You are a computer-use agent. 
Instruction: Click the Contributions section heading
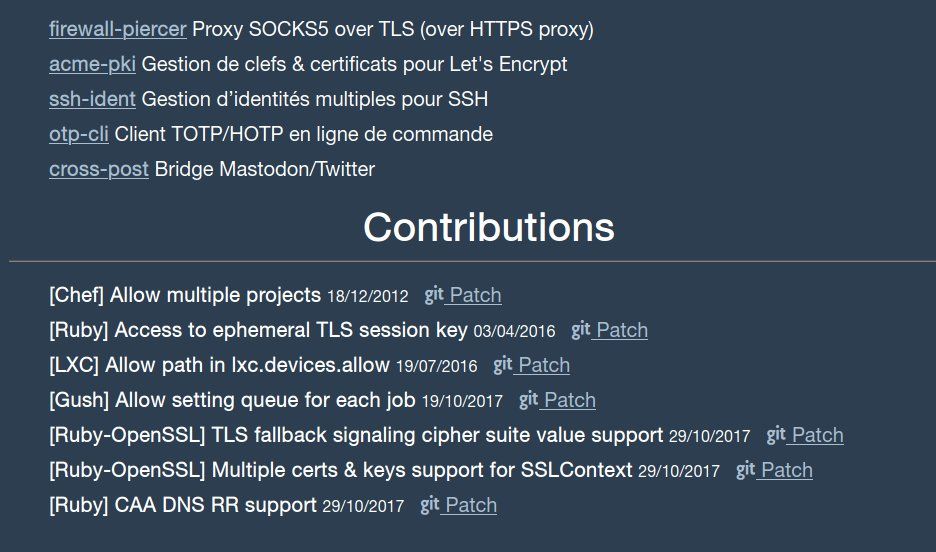[x=489, y=227]
